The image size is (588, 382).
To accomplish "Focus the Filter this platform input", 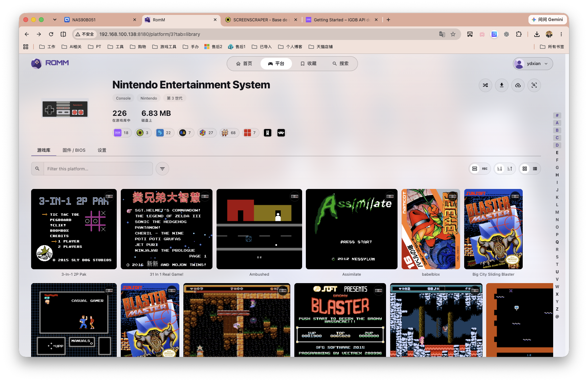I will (98, 169).
